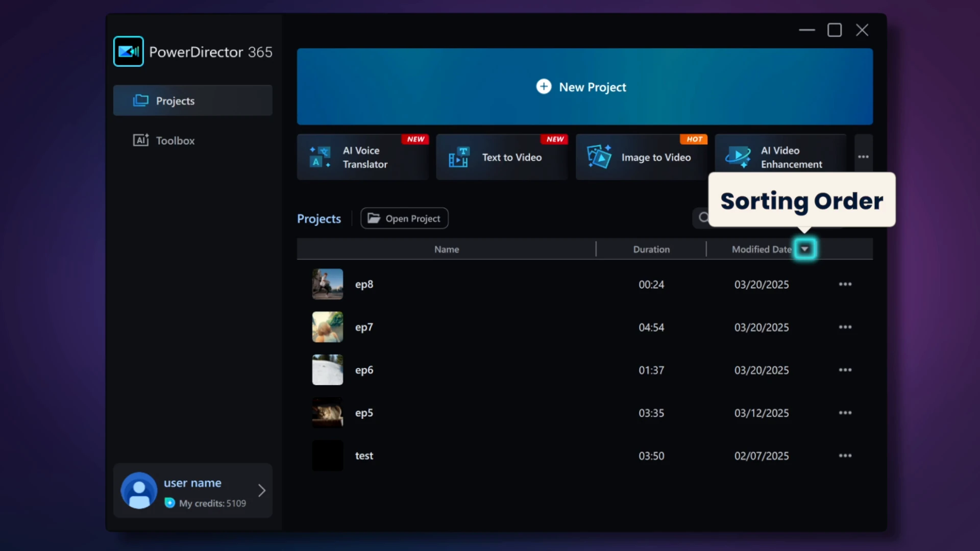This screenshot has height=551, width=980.
Task: Minimize the PowerDirector window
Action: pos(807,30)
